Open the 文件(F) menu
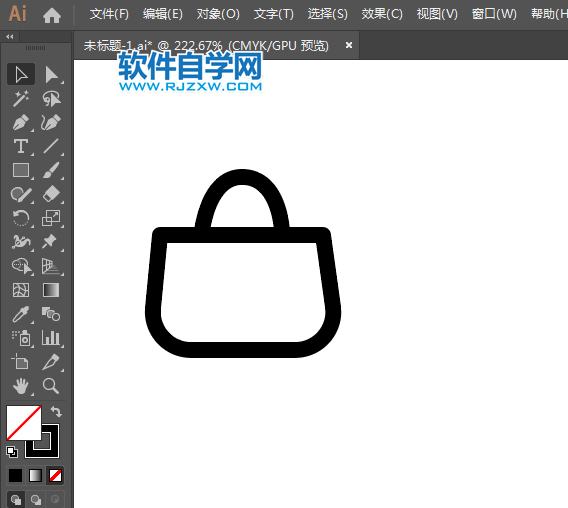 [x=109, y=14]
